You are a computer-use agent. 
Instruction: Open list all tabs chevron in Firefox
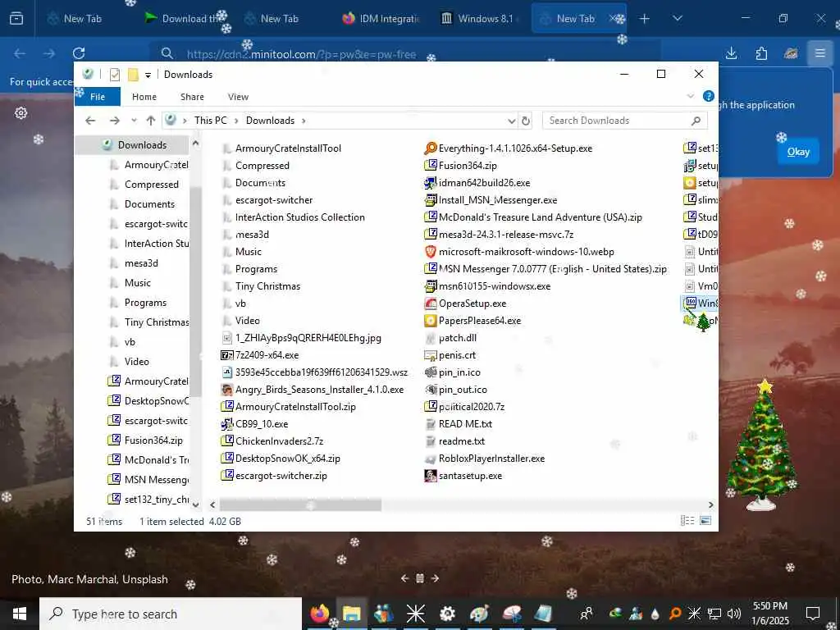(x=678, y=19)
